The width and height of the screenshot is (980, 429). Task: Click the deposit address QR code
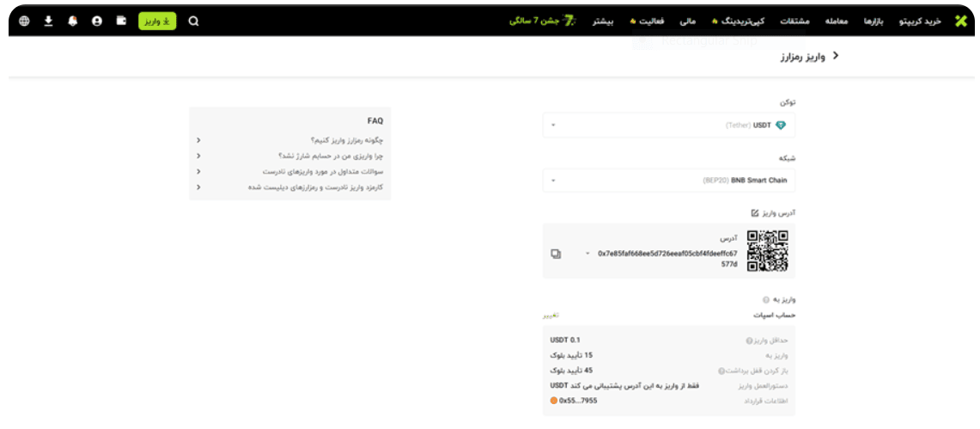768,251
